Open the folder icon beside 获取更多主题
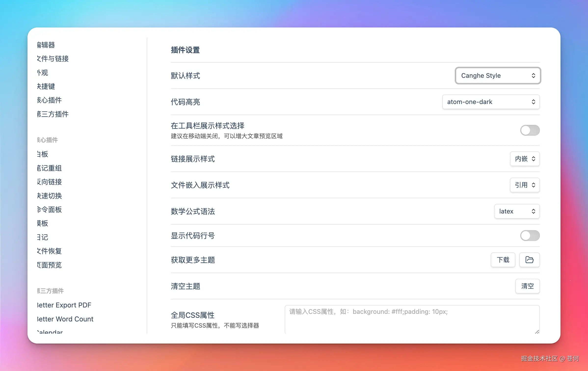The image size is (588, 371). [x=529, y=260]
